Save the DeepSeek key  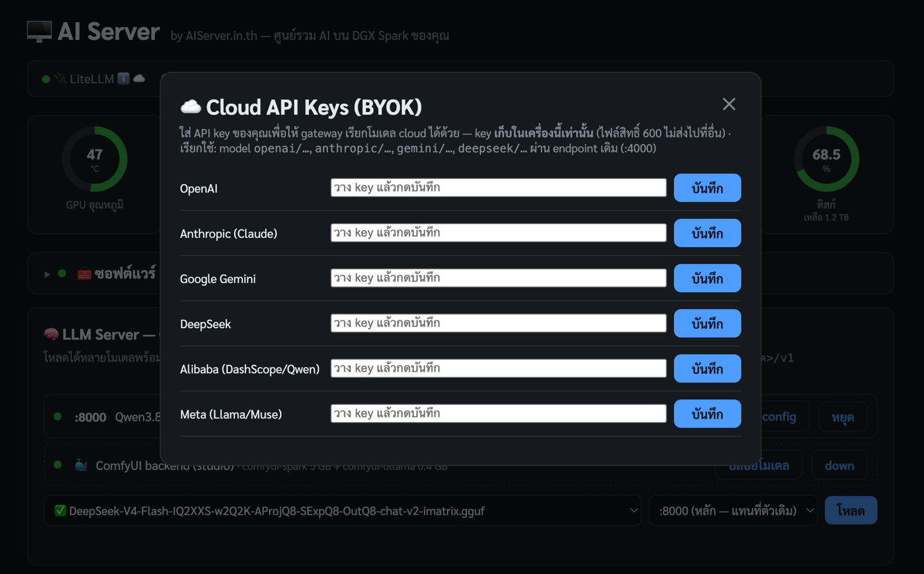pyautogui.click(x=707, y=323)
